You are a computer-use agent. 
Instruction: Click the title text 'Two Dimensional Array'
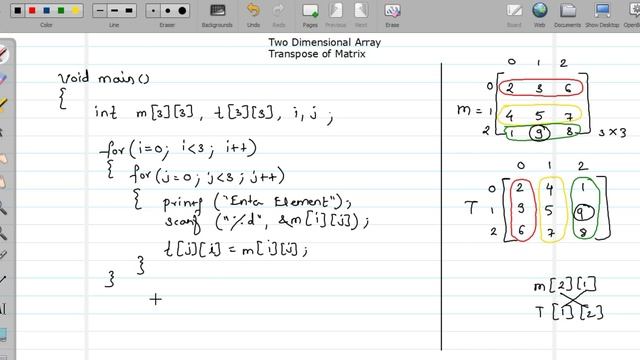tap(324, 42)
